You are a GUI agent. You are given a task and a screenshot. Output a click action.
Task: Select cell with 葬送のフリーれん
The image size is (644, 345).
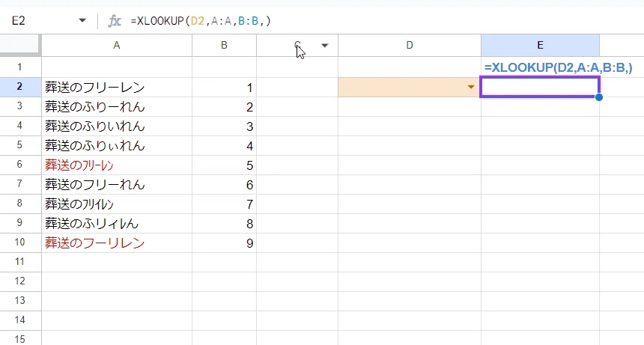[x=117, y=185]
